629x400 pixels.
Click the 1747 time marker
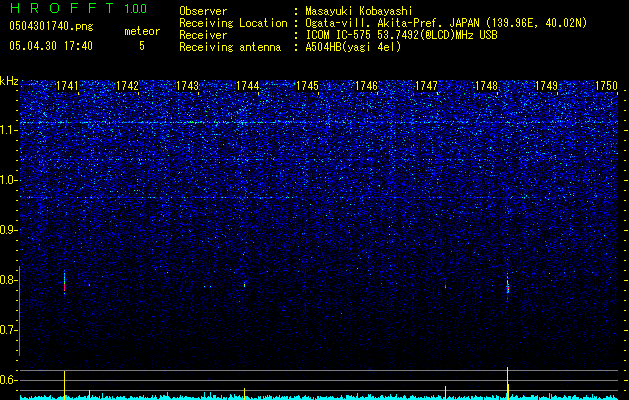[x=426, y=86]
